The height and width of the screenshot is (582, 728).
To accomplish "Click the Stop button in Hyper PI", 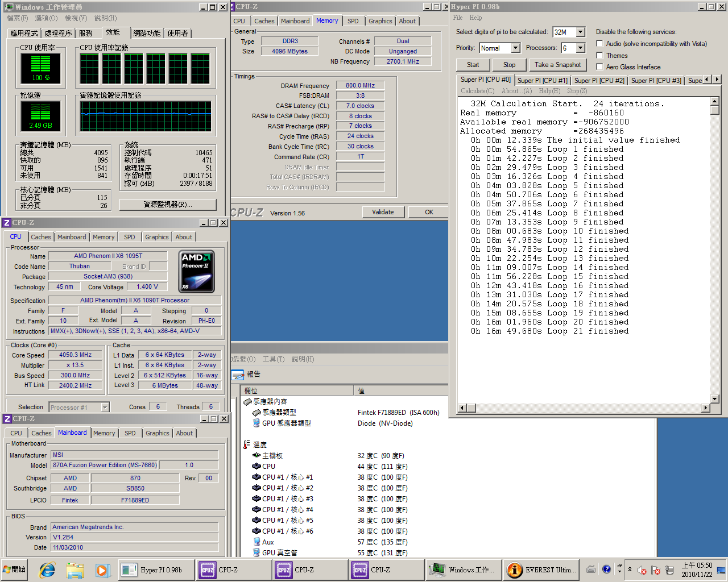I will tap(510, 65).
